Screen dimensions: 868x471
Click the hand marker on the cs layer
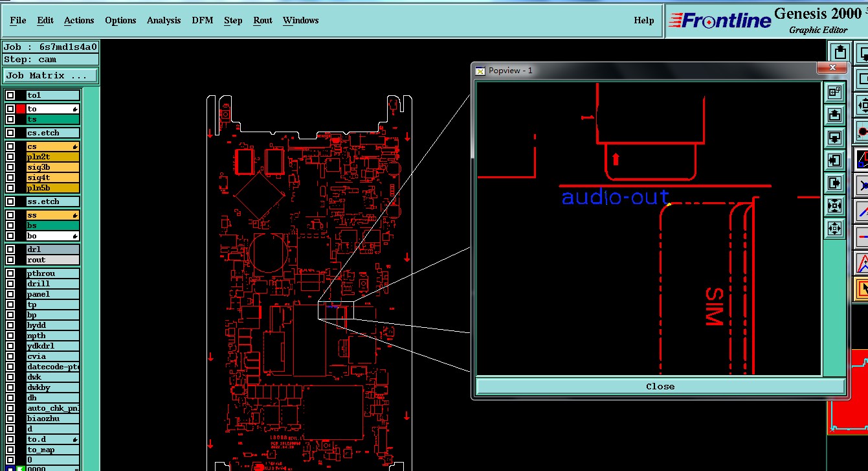tap(76, 146)
